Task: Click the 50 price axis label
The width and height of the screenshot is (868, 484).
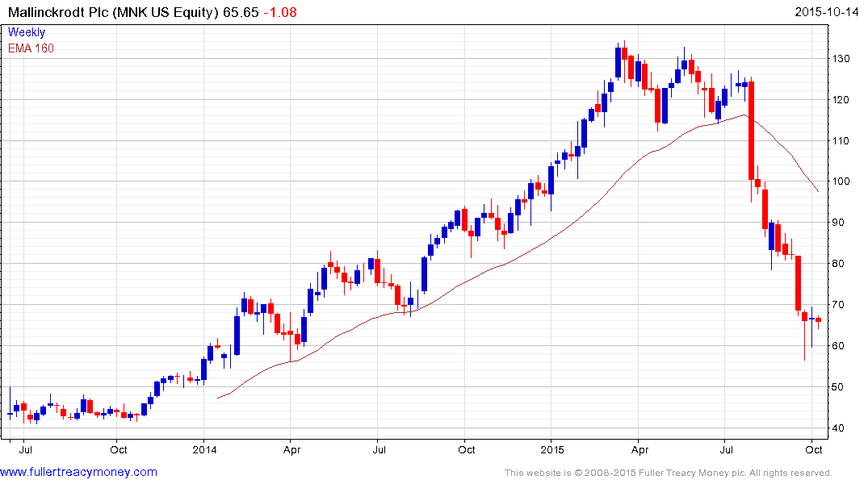Action: coord(838,386)
